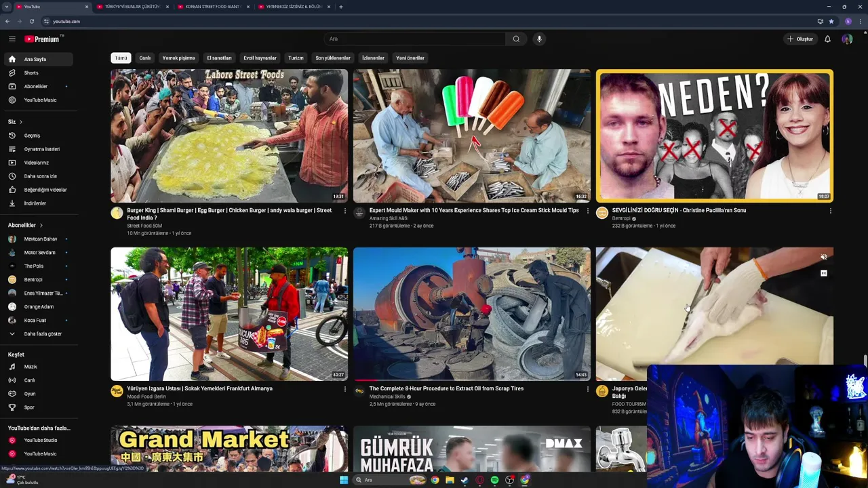Expand Daha fazla göster subscriptions
This screenshot has width=868, height=488.
[x=37, y=333]
